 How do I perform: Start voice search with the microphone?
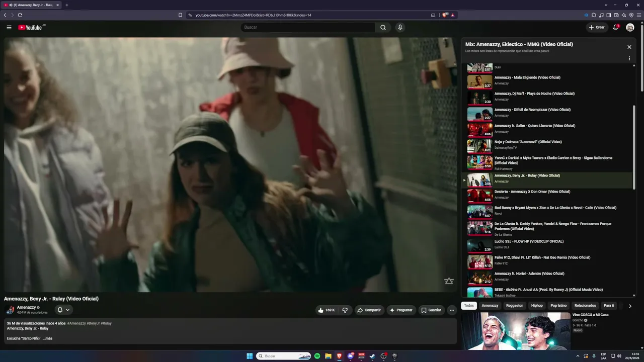point(400,27)
